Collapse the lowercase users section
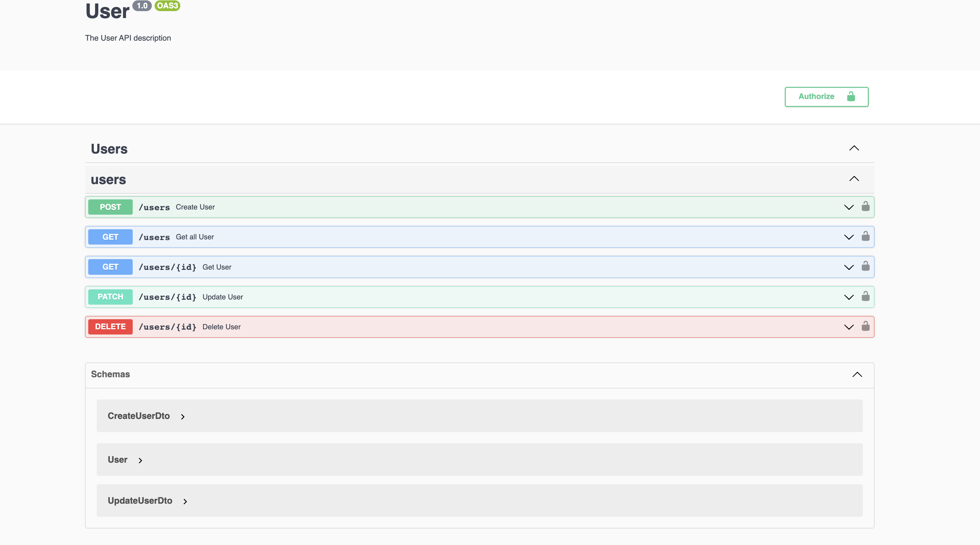Screen dimensions: 980x545 click(854, 179)
